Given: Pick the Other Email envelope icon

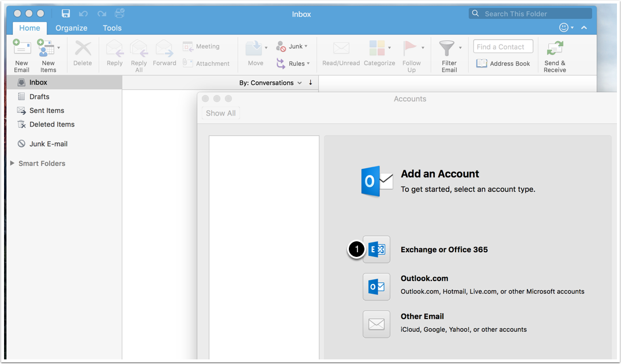Looking at the screenshot, I should click(x=377, y=324).
